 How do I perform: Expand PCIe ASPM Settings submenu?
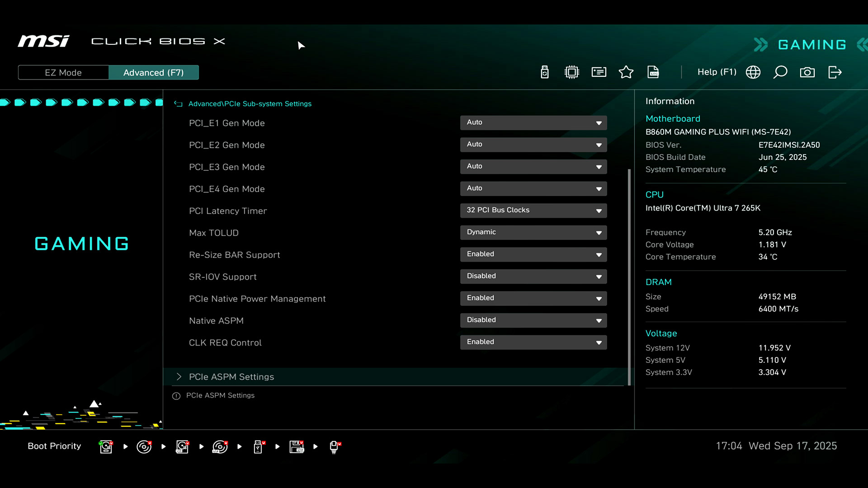tap(231, 377)
